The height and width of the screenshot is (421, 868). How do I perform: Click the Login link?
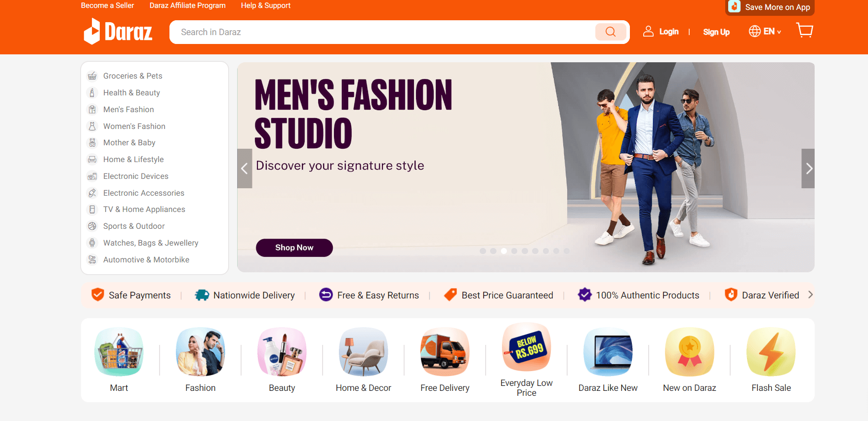click(x=669, y=32)
